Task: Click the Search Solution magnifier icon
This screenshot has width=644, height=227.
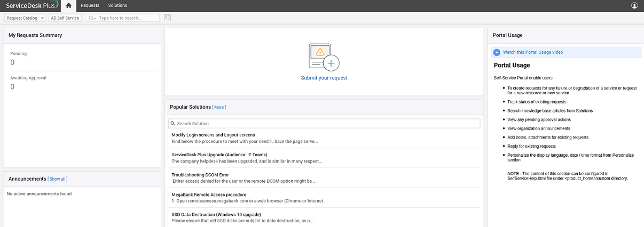Action: (x=172, y=124)
